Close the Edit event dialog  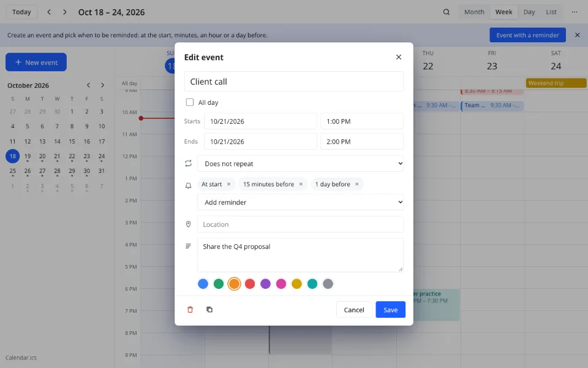point(399,57)
